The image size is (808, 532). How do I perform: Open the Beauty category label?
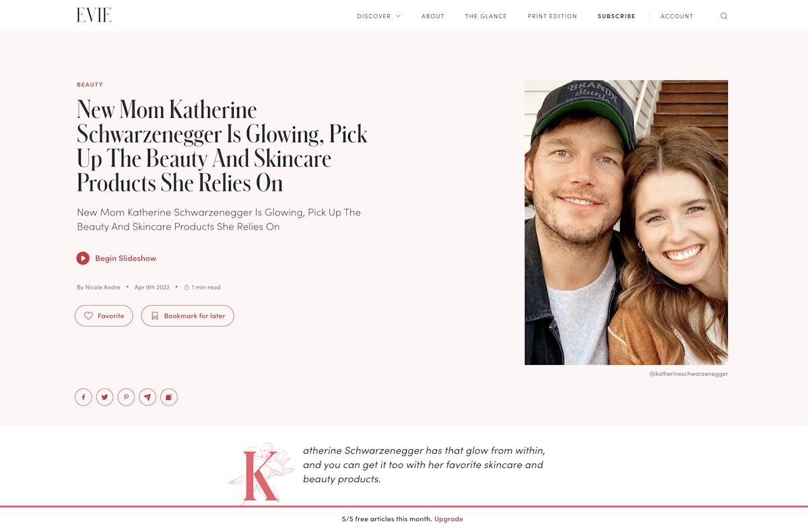tap(90, 85)
